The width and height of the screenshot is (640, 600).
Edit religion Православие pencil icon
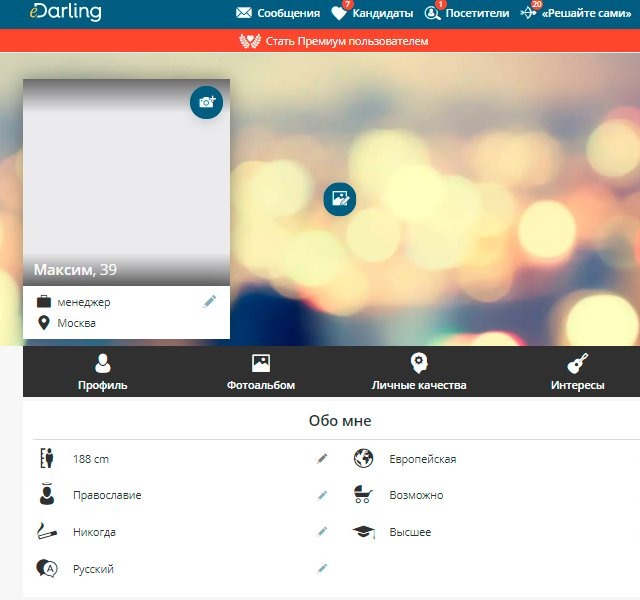point(322,495)
